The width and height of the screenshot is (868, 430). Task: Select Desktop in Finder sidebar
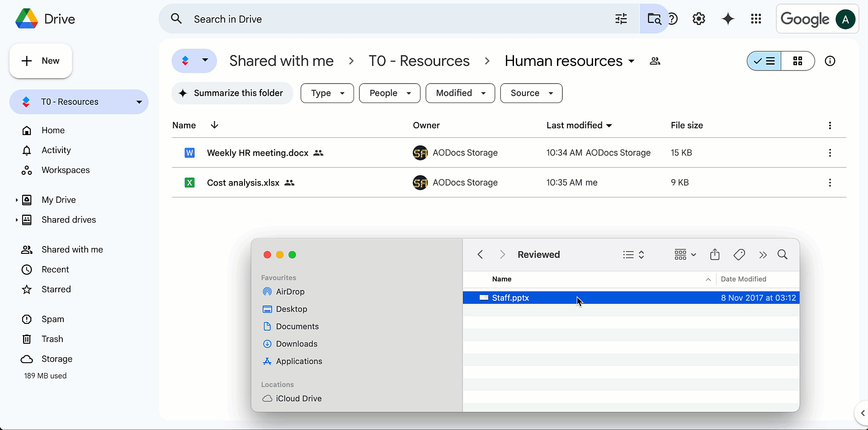[x=292, y=309]
